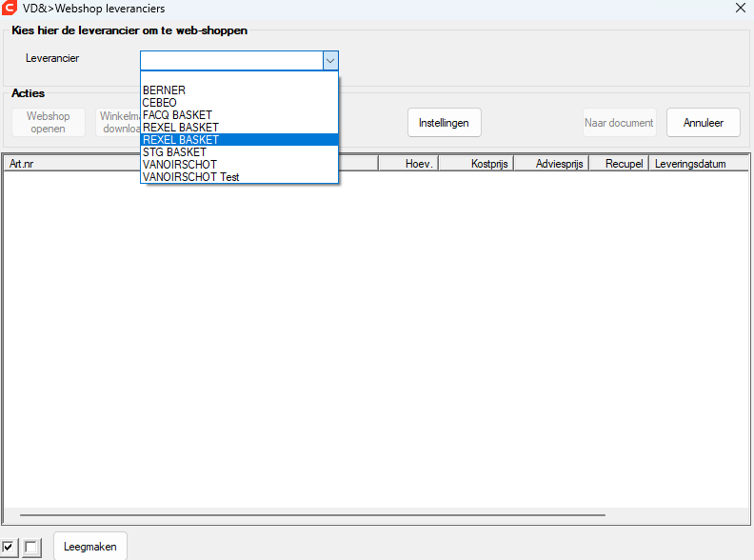Pick FACQ BASKET from the list

[240, 115]
